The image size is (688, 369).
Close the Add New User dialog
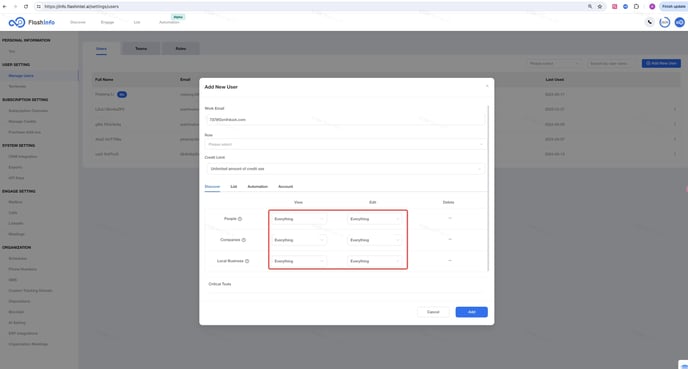point(487,86)
